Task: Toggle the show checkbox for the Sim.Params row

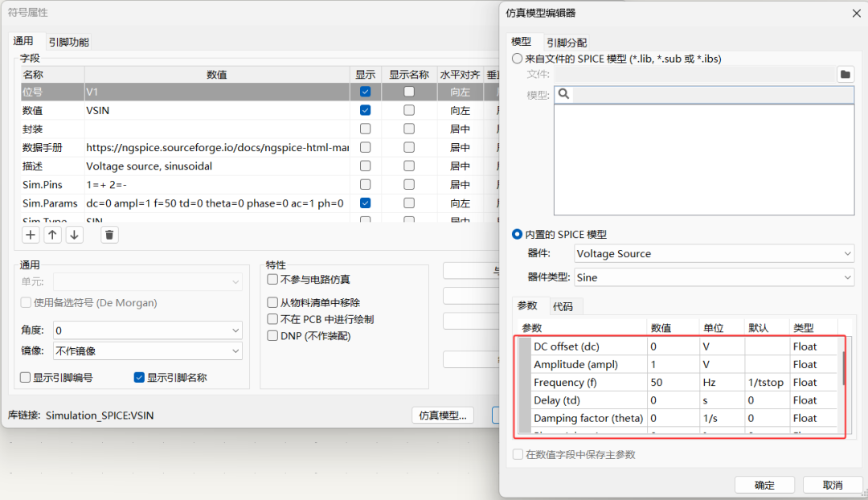Action: point(366,203)
